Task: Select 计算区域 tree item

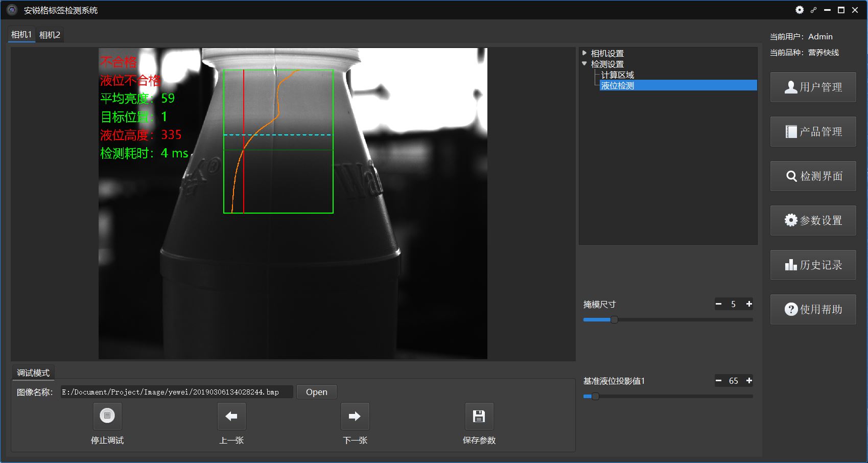Action: pos(617,75)
